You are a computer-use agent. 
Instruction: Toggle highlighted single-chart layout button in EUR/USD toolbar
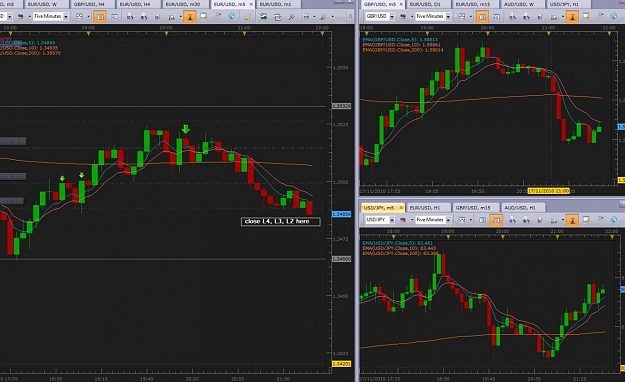pos(100,16)
